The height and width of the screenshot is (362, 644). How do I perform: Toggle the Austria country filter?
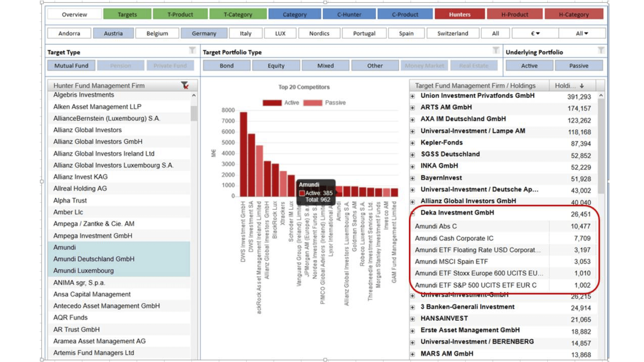click(113, 33)
